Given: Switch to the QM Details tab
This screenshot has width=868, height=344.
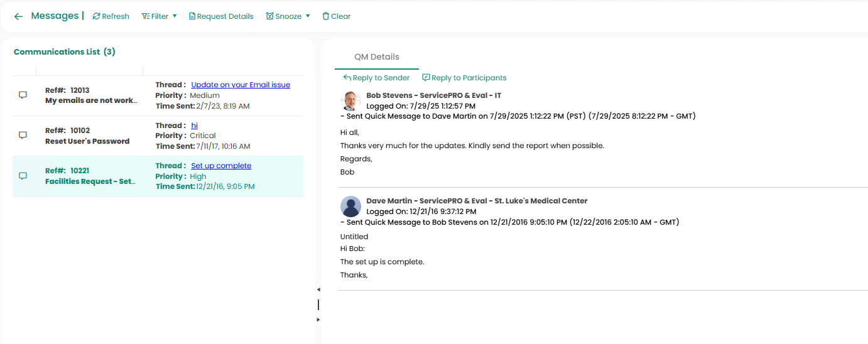Looking at the screenshot, I should point(376,56).
